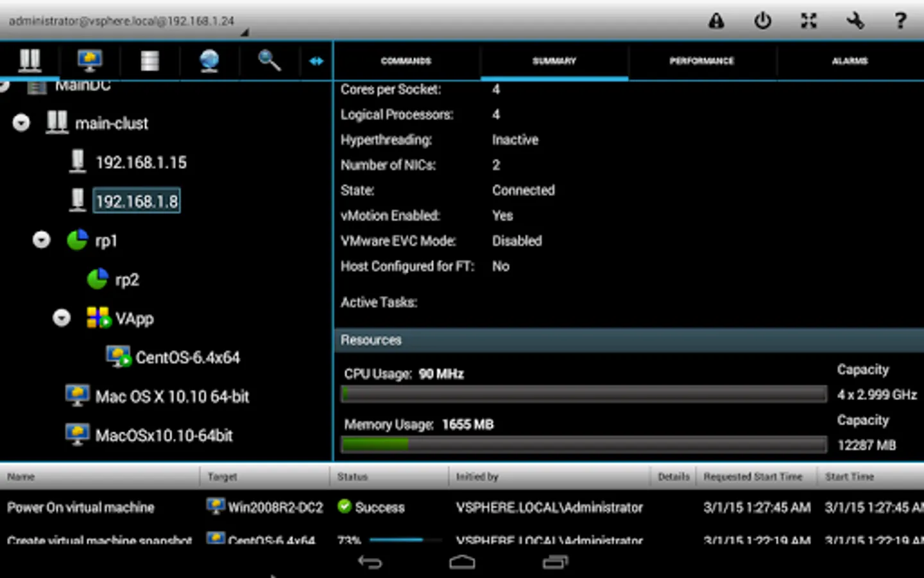924x578 pixels.
Task: Open the Commands tab
Action: coord(406,61)
